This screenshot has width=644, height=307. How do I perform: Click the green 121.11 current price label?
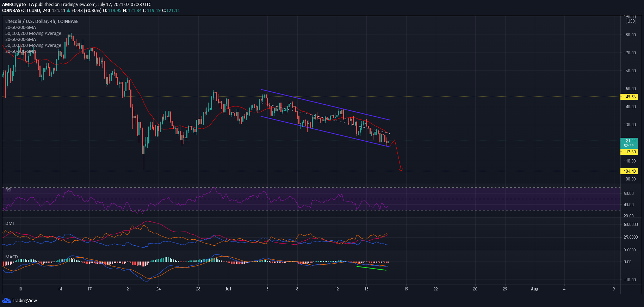coord(629,141)
